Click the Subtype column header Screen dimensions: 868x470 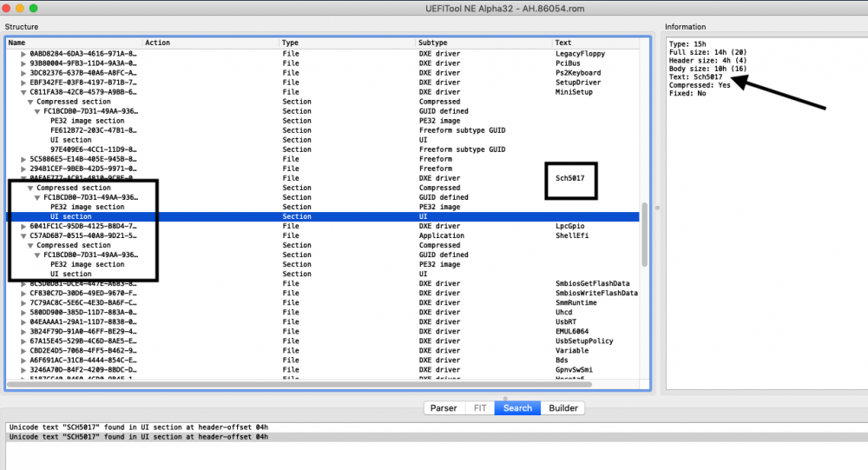(x=483, y=43)
